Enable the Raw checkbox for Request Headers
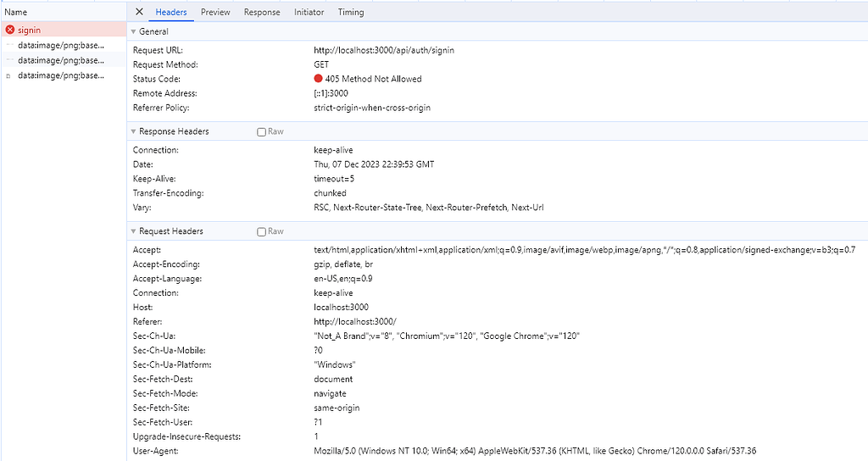The width and height of the screenshot is (868, 461). pos(262,231)
